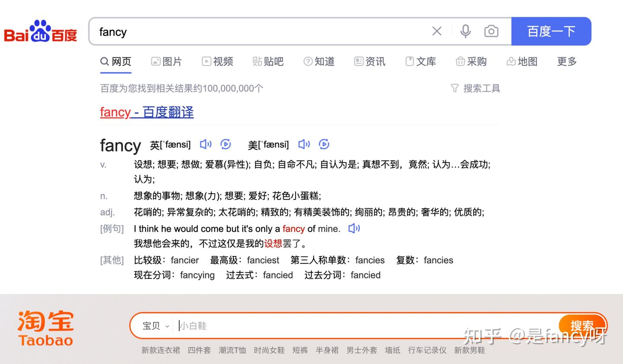
Task: Click the Baidu logo
Action: tap(41, 32)
